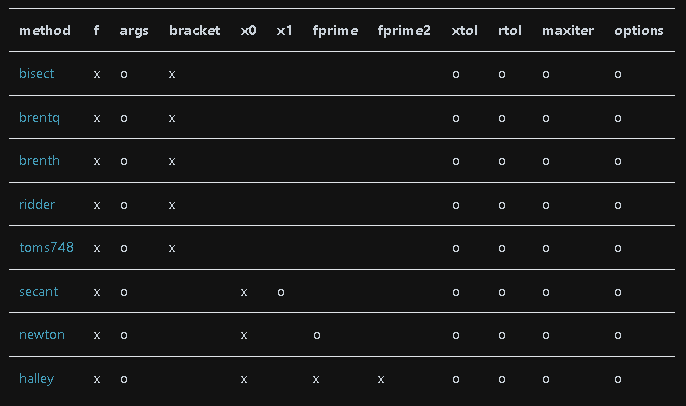Click the 'fprime' column header
Screen dimensions: 686x406
(x=335, y=30)
